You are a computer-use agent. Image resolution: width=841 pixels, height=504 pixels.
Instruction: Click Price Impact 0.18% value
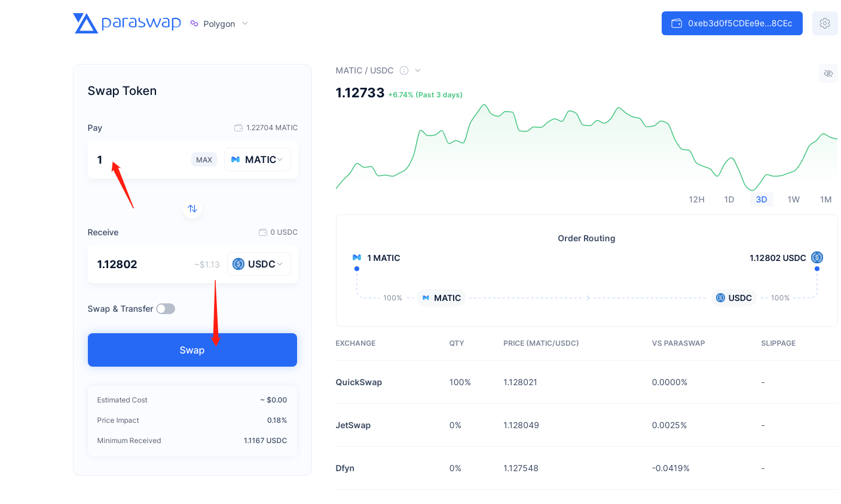click(277, 420)
